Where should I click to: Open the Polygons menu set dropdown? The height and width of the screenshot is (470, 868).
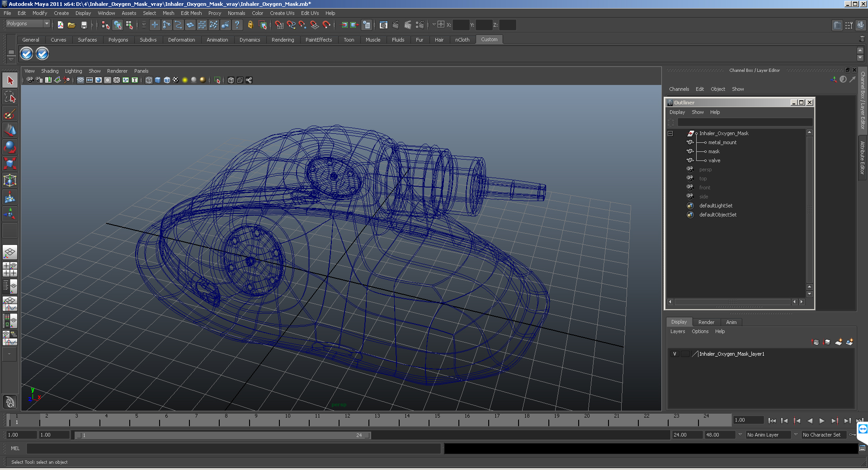coord(28,23)
